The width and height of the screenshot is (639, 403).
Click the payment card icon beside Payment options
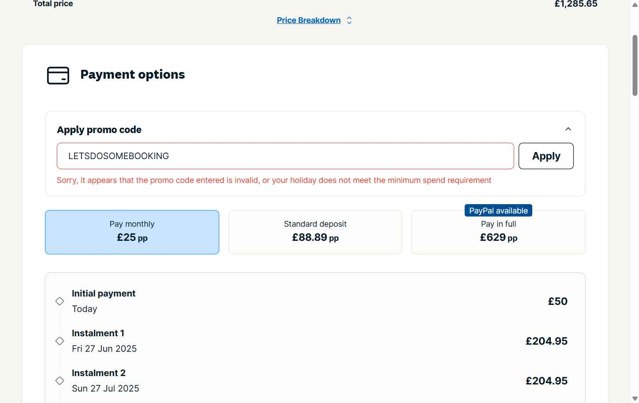point(58,75)
